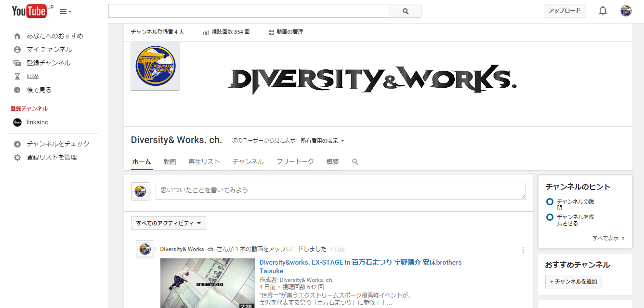Open 履歴 history in sidebar

pyautogui.click(x=33, y=77)
